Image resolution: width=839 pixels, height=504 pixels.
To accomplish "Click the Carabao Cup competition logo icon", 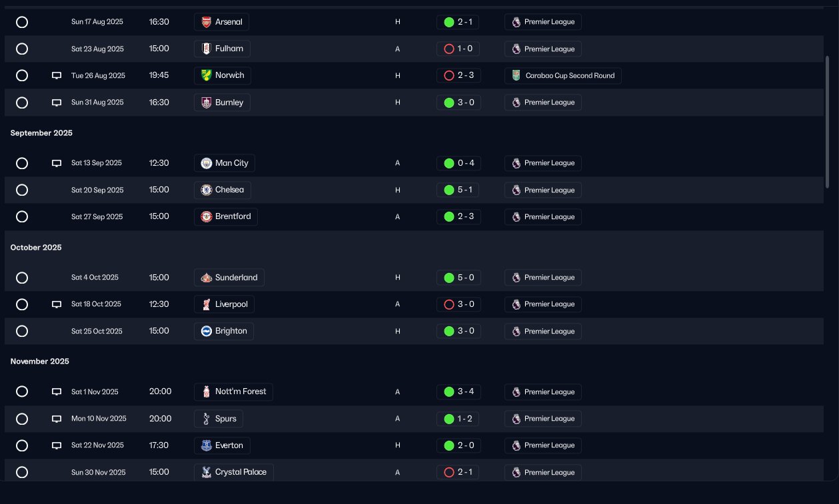I will tap(516, 76).
